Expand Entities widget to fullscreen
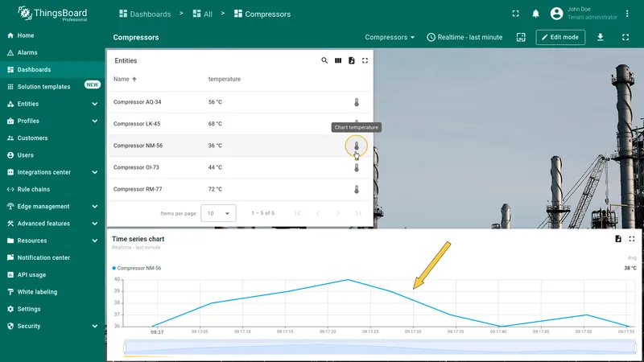Viewport: 644px width, 362px height. click(365, 61)
